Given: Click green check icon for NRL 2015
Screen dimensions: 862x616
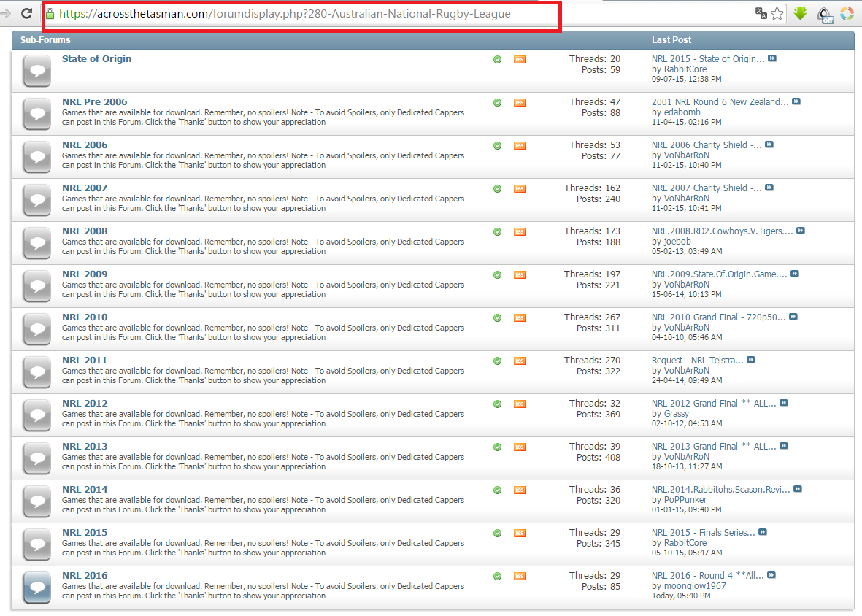Looking at the screenshot, I should coord(498,533).
